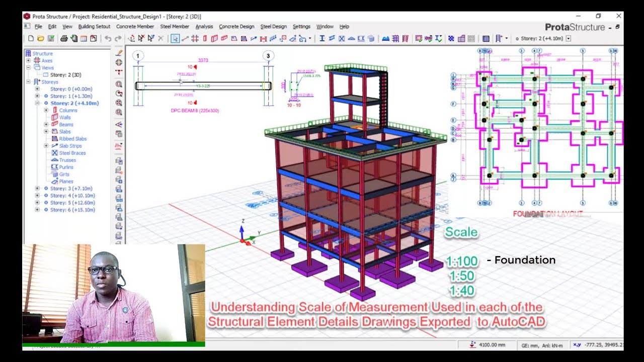This screenshot has height=362, width=644.
Task: Select the Walls tree item
Action: (65, 117)
